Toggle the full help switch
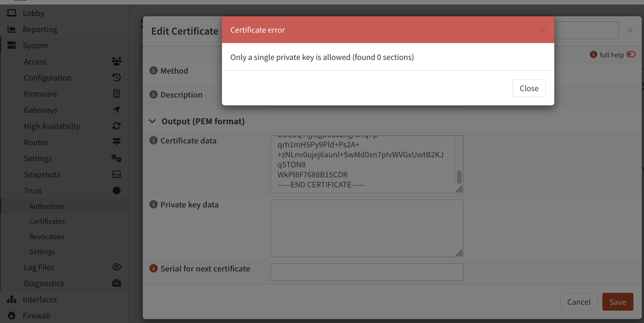 [x=631, y=54]
